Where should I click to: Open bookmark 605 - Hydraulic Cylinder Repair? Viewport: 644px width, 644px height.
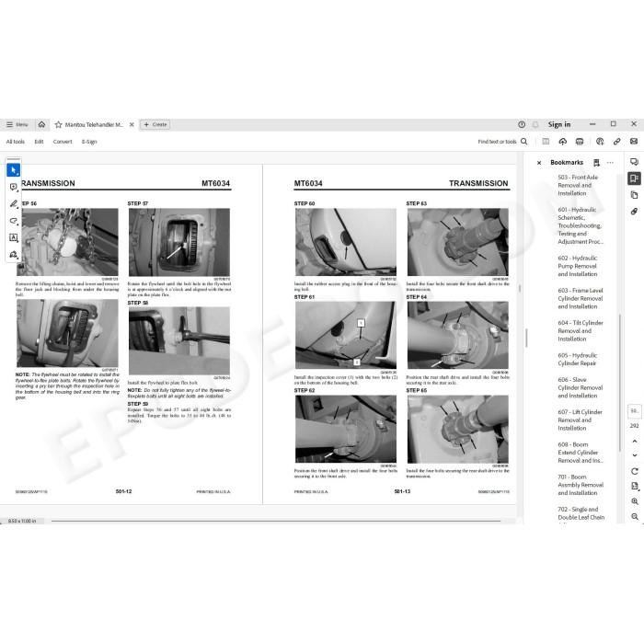(578, 360)
